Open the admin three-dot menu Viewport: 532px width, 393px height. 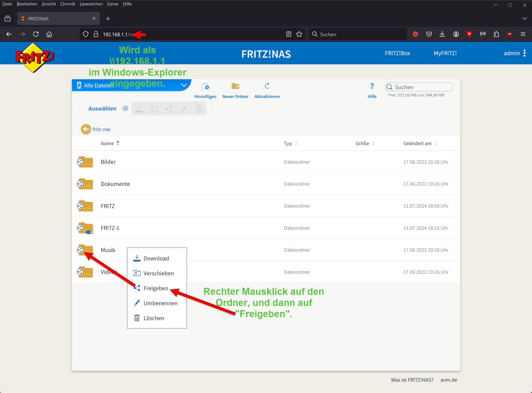(x=524, y=53)
